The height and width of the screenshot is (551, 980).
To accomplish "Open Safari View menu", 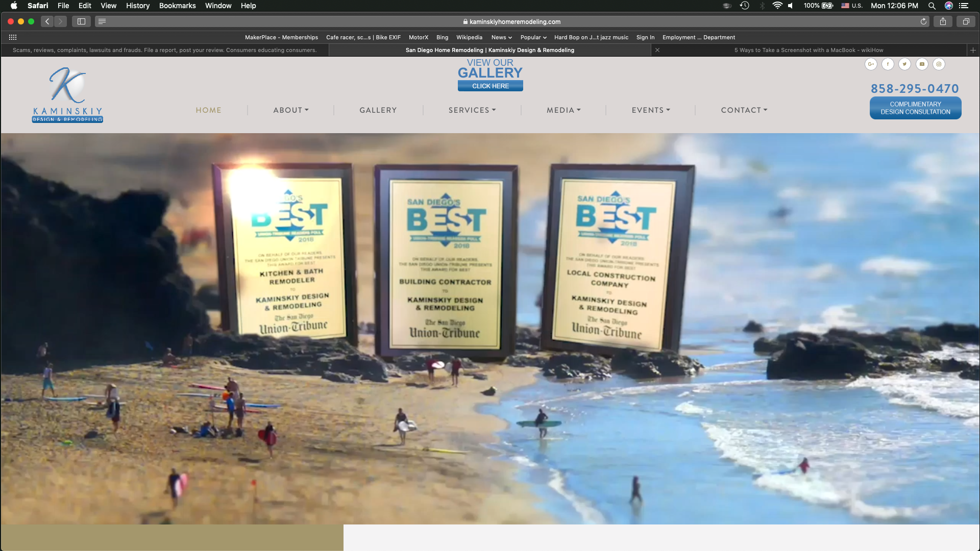I will [x=108, y=6].
